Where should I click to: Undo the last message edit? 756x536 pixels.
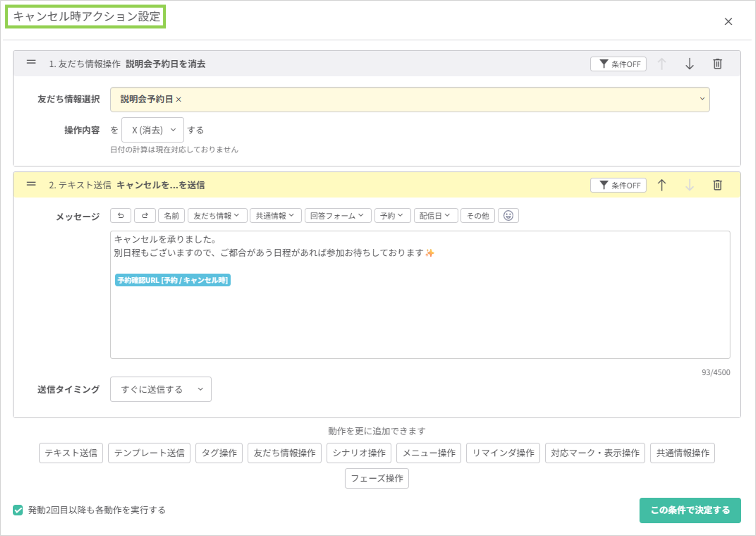[121, 215]
